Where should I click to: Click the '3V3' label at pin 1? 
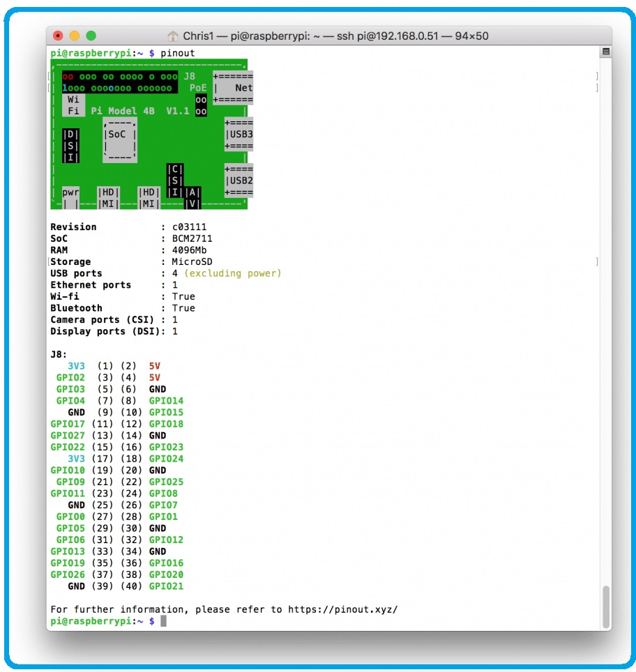(76, 365)
